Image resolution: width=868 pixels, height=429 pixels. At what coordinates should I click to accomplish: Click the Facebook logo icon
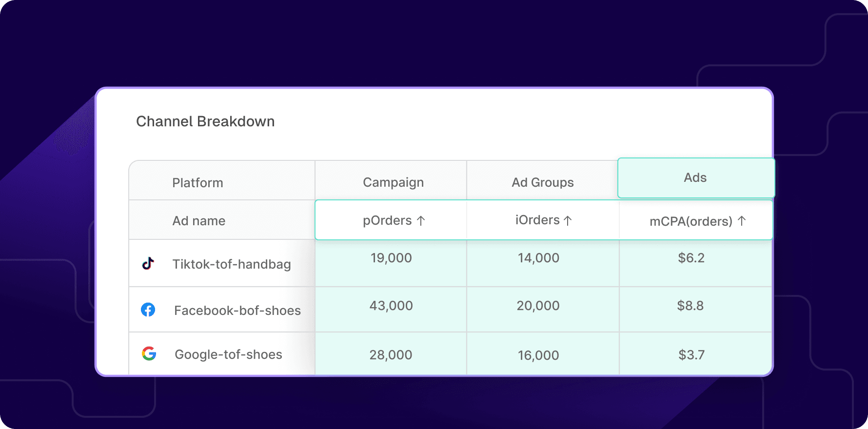pos(148,310)
